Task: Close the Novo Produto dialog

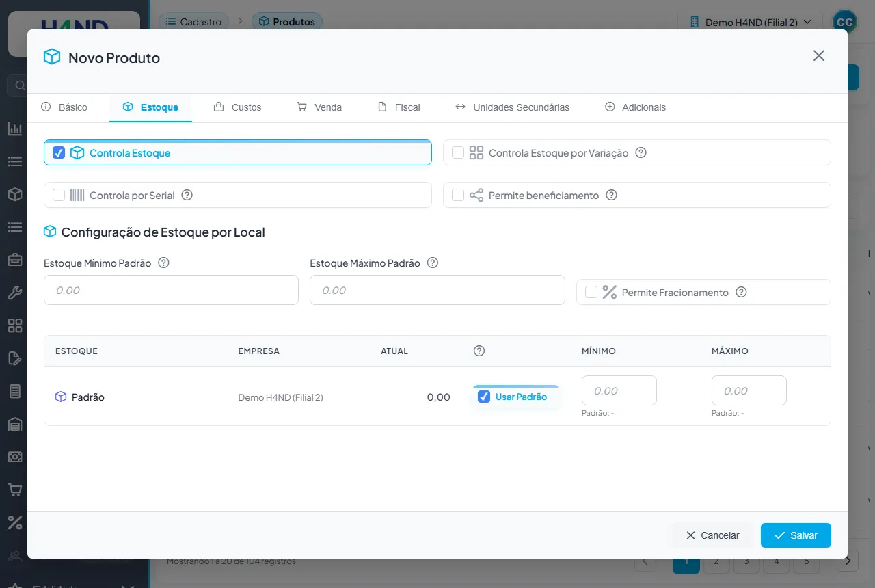Action: 819,55
